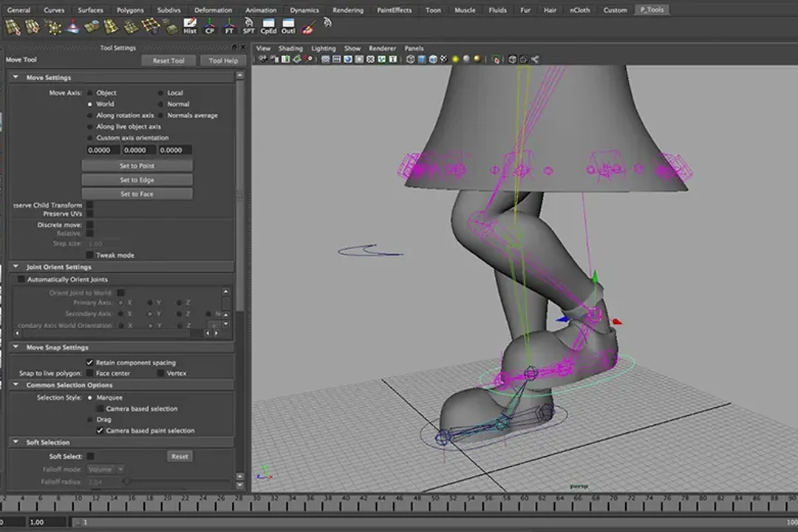Enable Textured display checker icon
Image resolution: width=798 pixels, height=532 pixels.
click(x=444, y=59)
